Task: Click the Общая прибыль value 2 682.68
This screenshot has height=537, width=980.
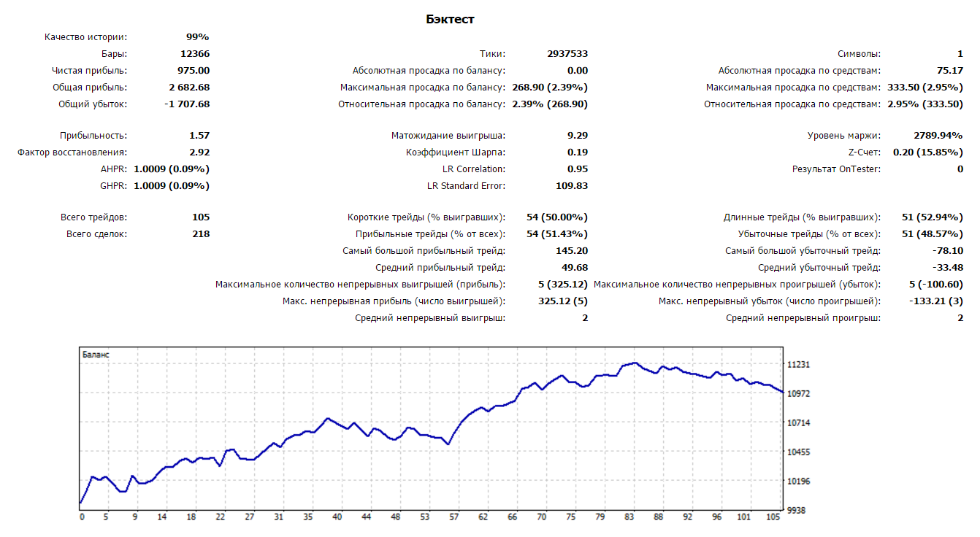Action: coord(188,88)
